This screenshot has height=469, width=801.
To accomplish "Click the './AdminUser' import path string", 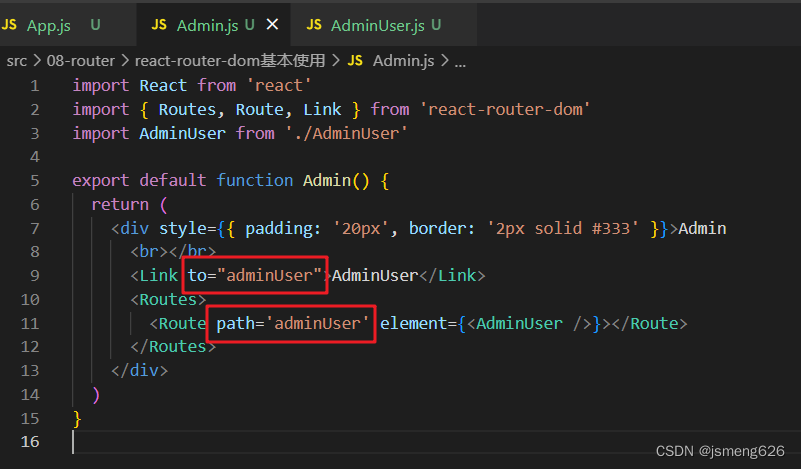I will (x=346, y=133).
